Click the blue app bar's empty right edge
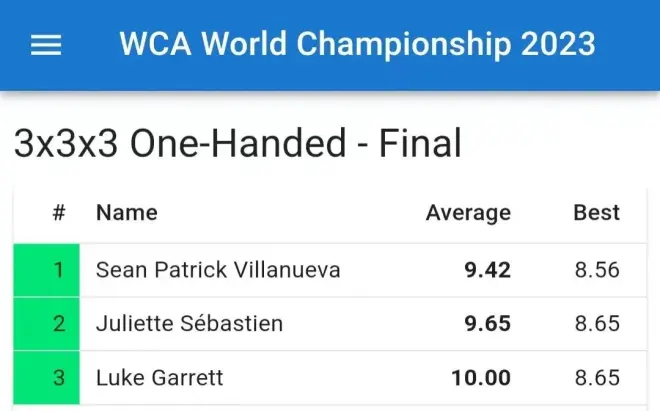660x411 pixels. (630, 45)
